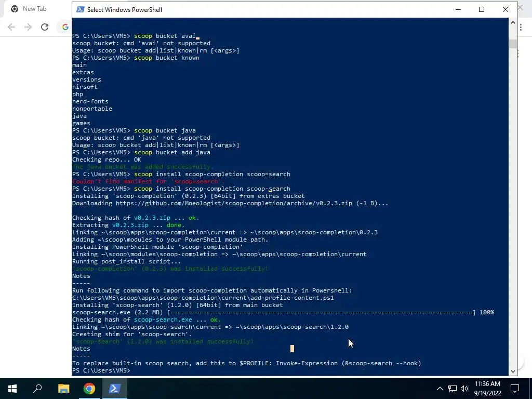
Task: Click the 'games' bucket name
Action: [x=81, y=123]
